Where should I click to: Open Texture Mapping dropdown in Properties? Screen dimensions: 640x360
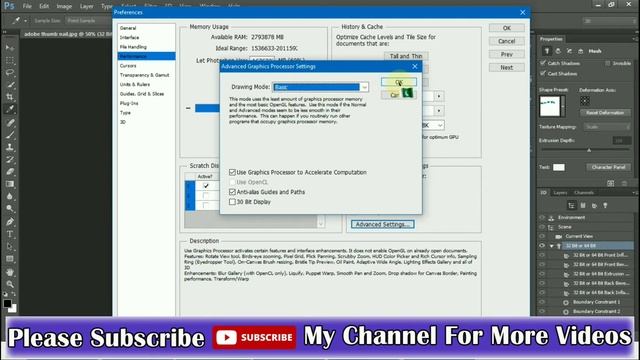tap(607, 127)
